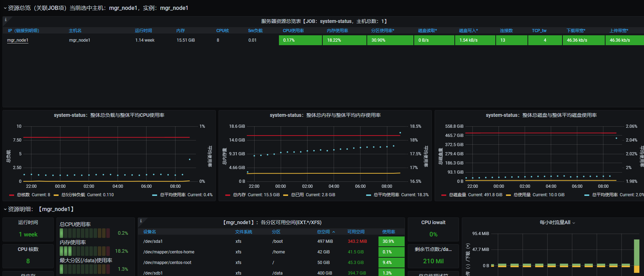Click the 最大分区(/data)使用率 bar gauge

[x=85, y=269]
